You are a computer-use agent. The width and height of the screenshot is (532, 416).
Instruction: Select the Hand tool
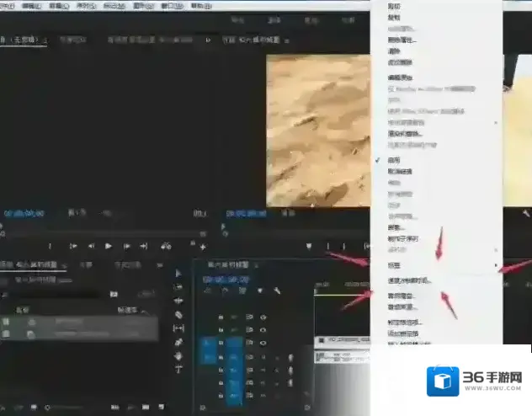178,356
